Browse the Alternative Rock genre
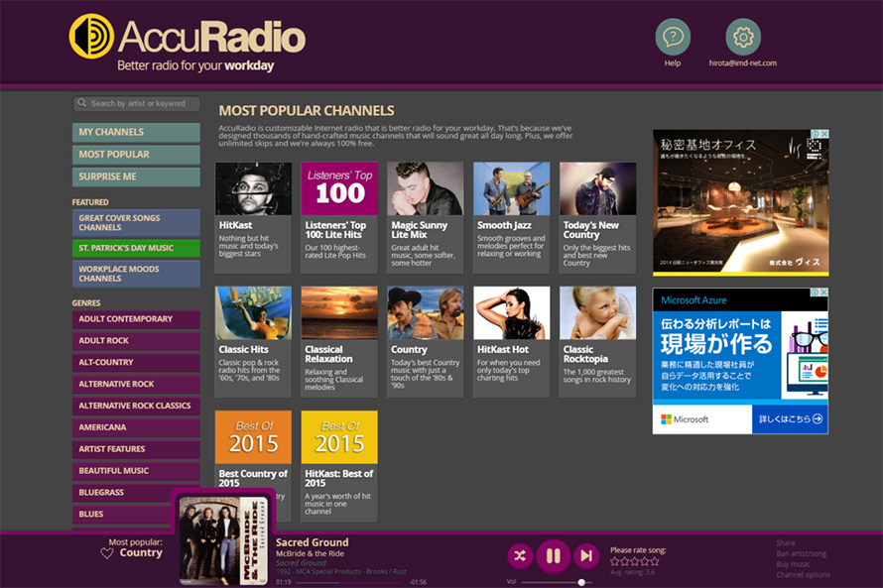Image resolution: width=883 pixels, height=588 pixels. coord(136,385)
